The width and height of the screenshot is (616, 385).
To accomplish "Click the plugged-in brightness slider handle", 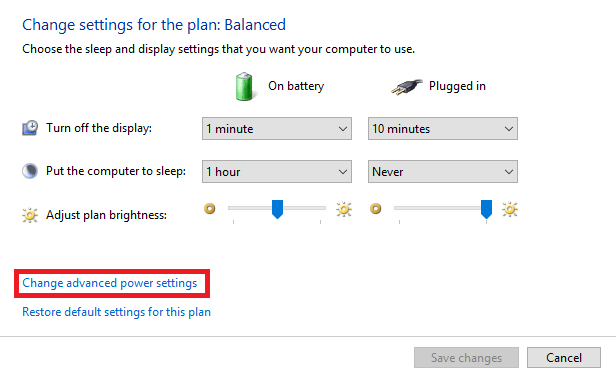I will [x=486, y=209].
